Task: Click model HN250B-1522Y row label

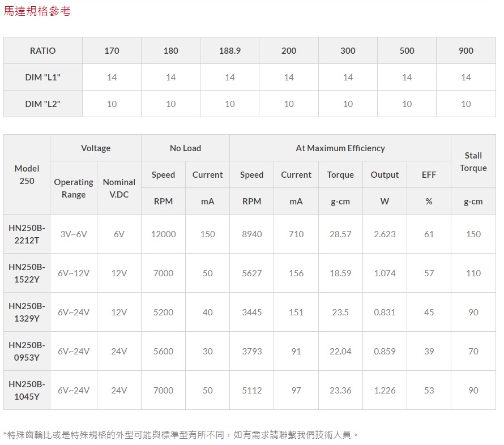Action: 27,273
